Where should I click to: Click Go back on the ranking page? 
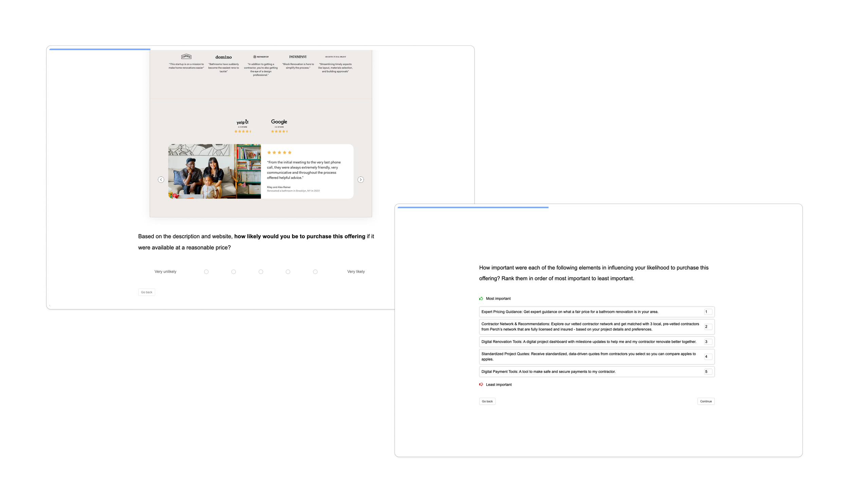pos(487,401)
